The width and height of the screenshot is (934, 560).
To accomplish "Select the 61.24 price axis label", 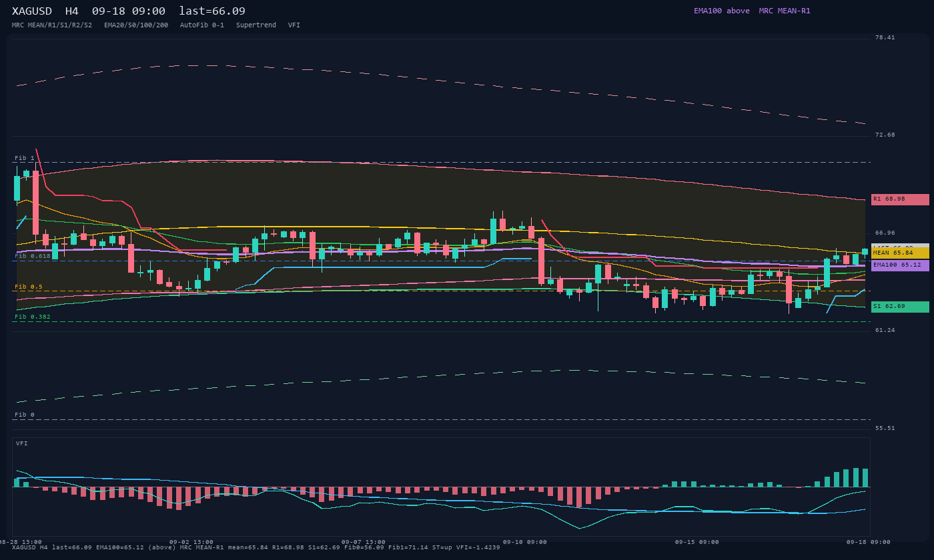I will pyautogui.click(x=885, y=331).
